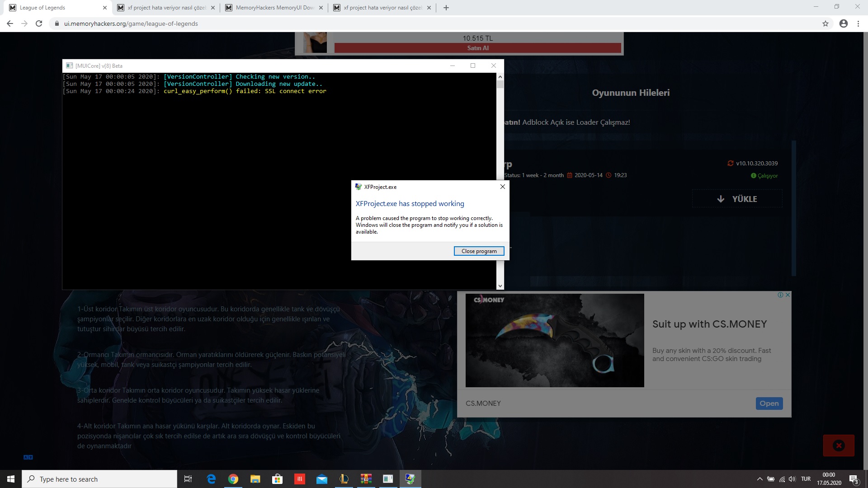Maximize the MUICore console window
868x488 pixels.
click(473, 66)
